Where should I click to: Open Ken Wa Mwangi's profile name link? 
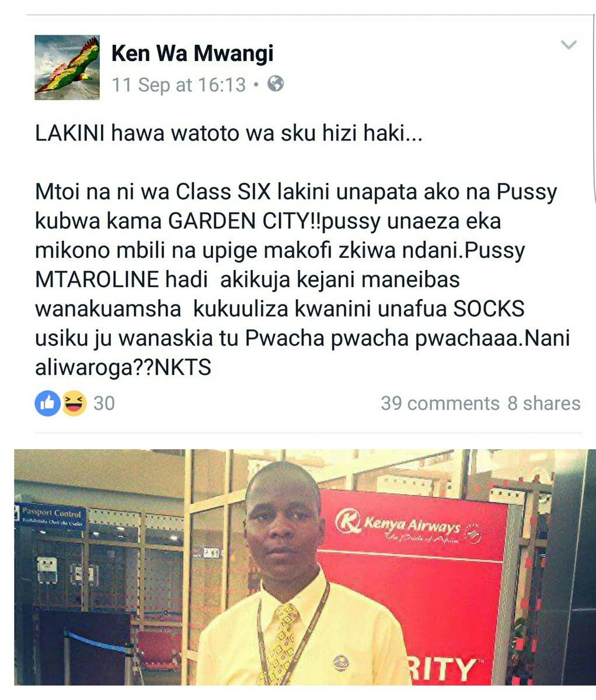[x=192, y=54]
